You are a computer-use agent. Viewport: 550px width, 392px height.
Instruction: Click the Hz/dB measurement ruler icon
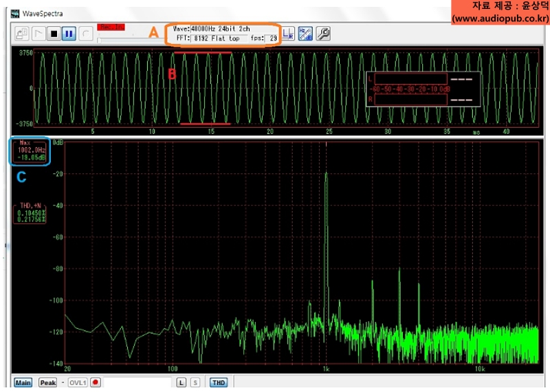point(305,34)
